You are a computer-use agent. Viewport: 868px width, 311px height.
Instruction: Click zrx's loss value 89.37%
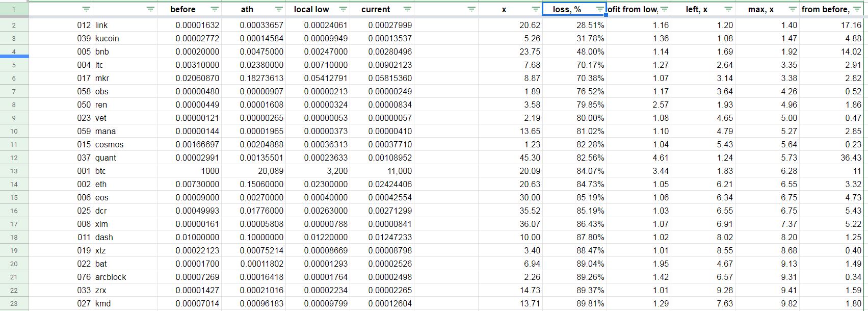coord(574,290)
